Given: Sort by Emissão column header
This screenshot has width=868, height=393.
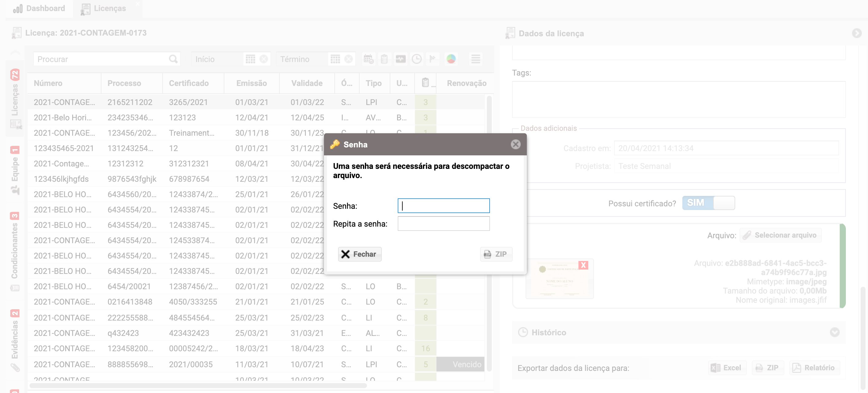Looking at the screenshot, I should pos(251,83).
